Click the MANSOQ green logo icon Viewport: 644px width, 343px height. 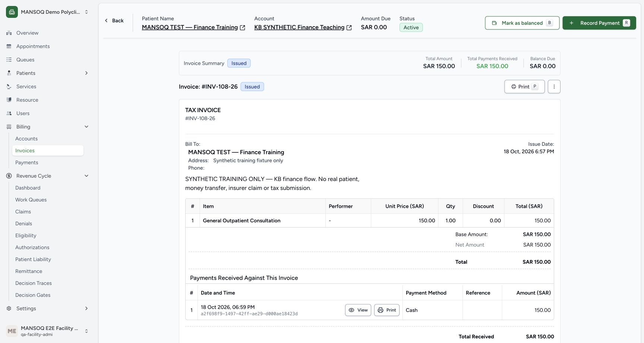(12, 12)
